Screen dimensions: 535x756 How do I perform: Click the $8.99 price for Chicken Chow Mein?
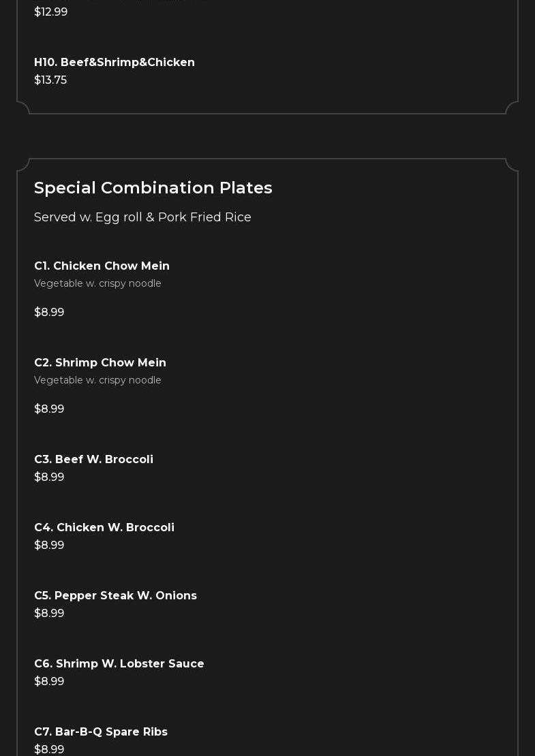49,312
